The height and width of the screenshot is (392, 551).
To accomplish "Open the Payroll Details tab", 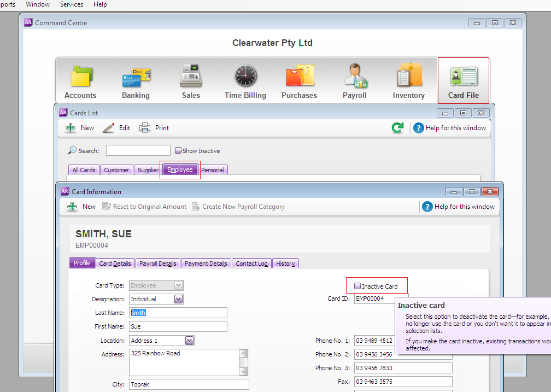I will 158,264.
